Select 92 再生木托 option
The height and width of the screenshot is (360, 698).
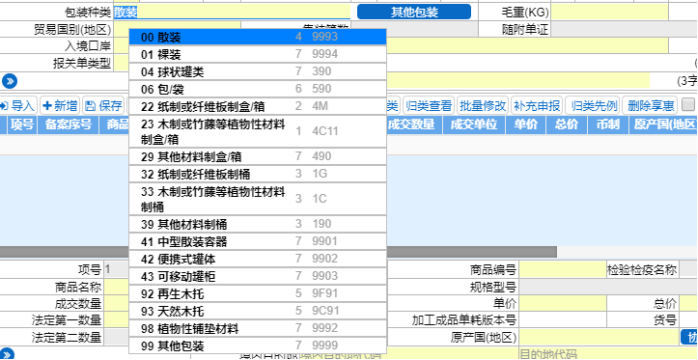coord(257,294)
